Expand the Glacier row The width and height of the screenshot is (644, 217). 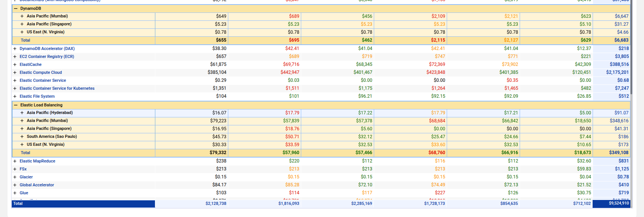point(15,177)
